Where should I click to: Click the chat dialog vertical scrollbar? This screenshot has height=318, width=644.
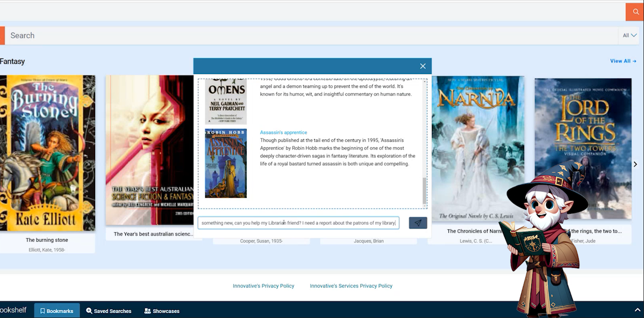pos(424,190)
